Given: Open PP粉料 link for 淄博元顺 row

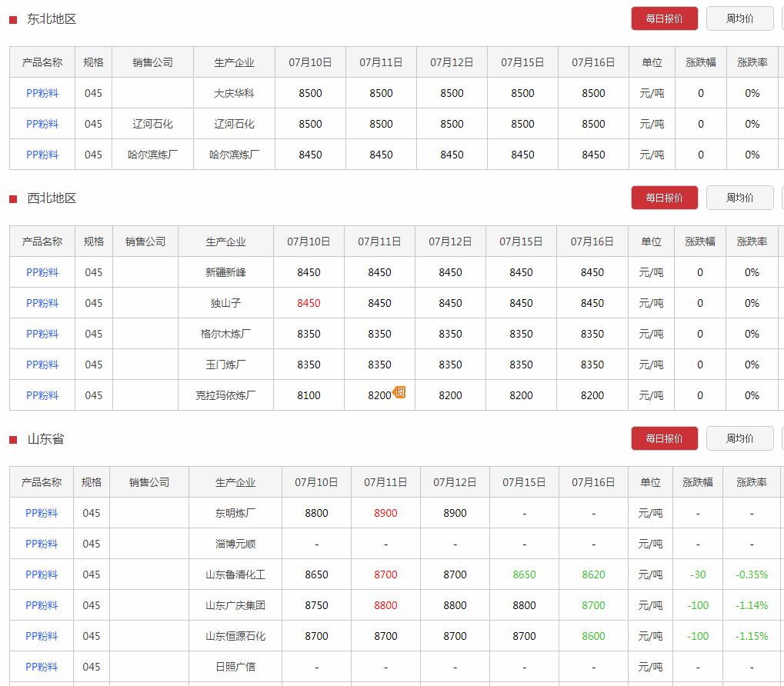Looking at the screenshot, I should pyautogui.click(x=42, y=544).
